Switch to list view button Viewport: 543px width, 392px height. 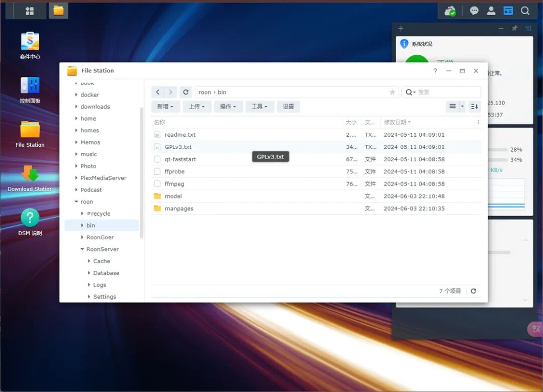point(452,107)
